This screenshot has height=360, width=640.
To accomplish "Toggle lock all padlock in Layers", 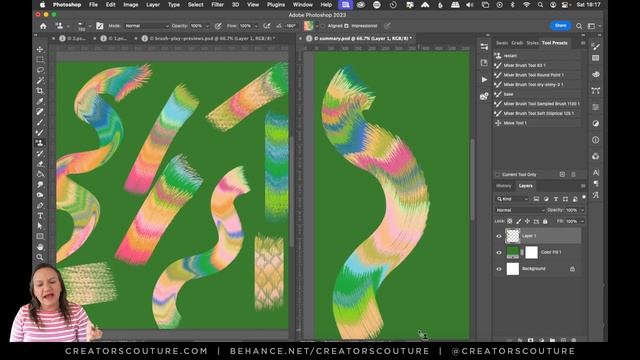I will [545, 221].
